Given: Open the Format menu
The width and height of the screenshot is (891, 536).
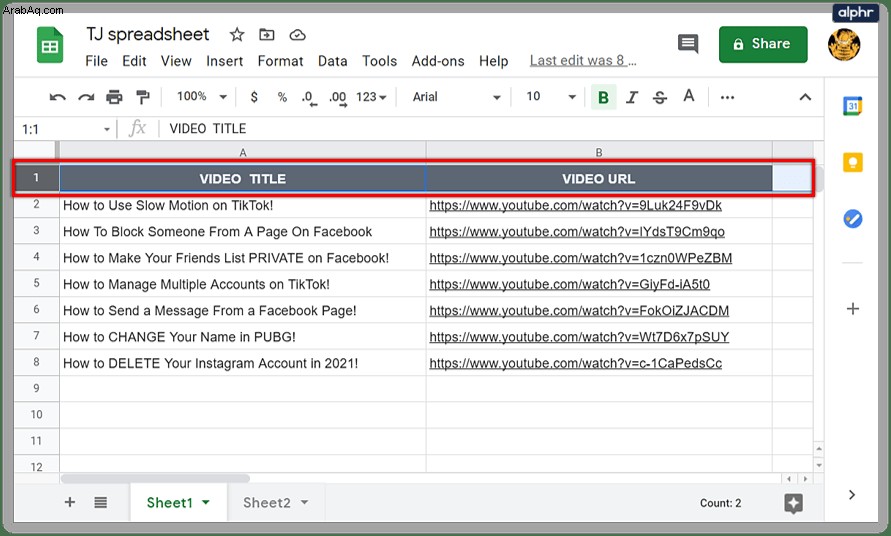Looking at the screenshot, I should pos(280,61).
